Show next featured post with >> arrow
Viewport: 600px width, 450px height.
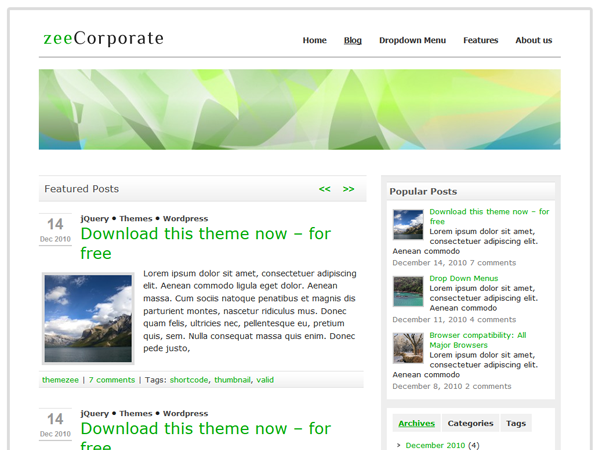pos(348,189)
